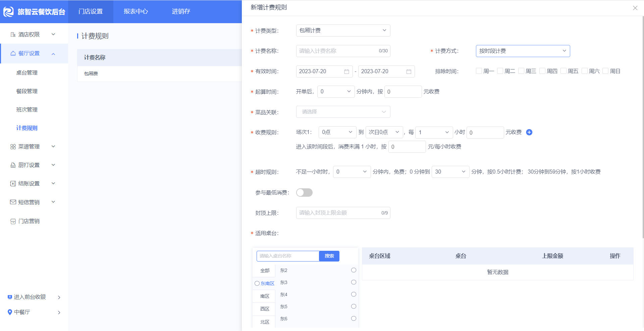644x331 pixels.
Task: Select the 全部 area filter
Action: pyautogui.click(x=265, y=271)
